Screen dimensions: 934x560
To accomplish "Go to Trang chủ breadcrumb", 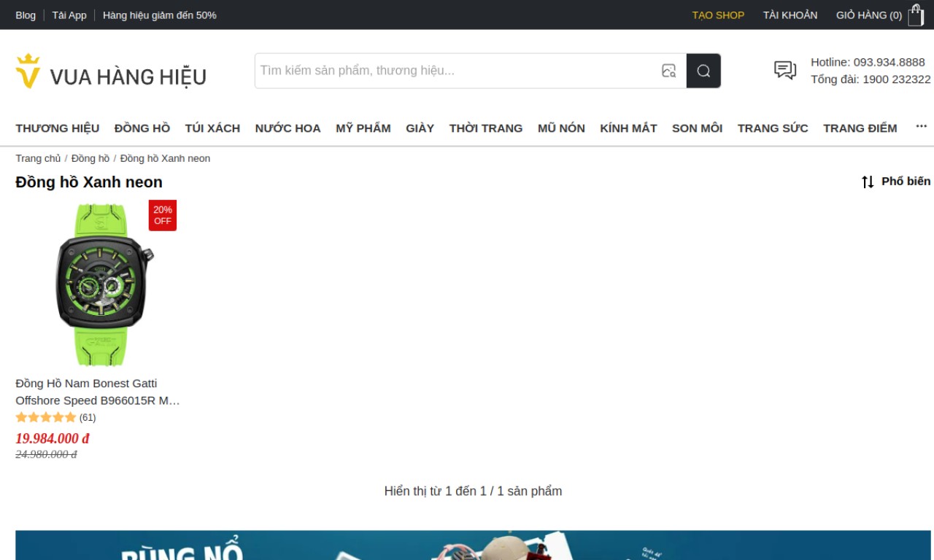I will (38, 158).
